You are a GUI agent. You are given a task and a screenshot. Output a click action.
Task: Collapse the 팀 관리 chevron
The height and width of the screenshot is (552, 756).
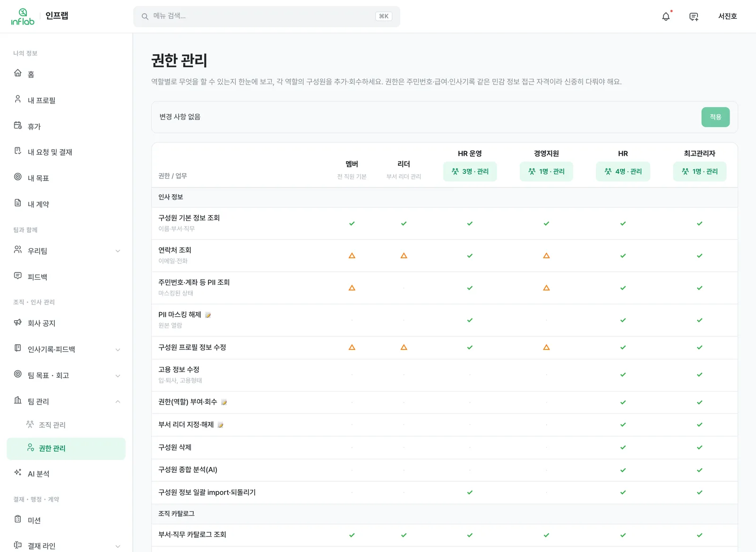tap(118, 401)
